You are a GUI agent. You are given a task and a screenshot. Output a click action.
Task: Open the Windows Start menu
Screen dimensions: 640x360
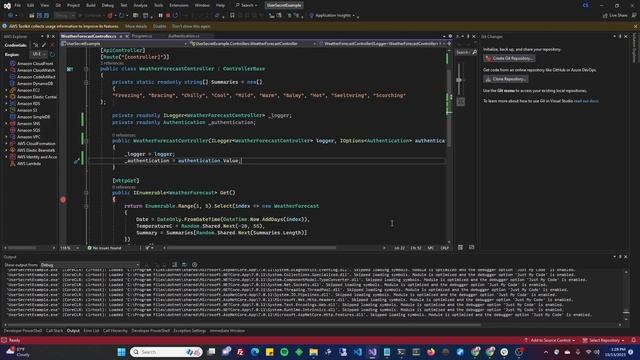[x=121, y=352]
